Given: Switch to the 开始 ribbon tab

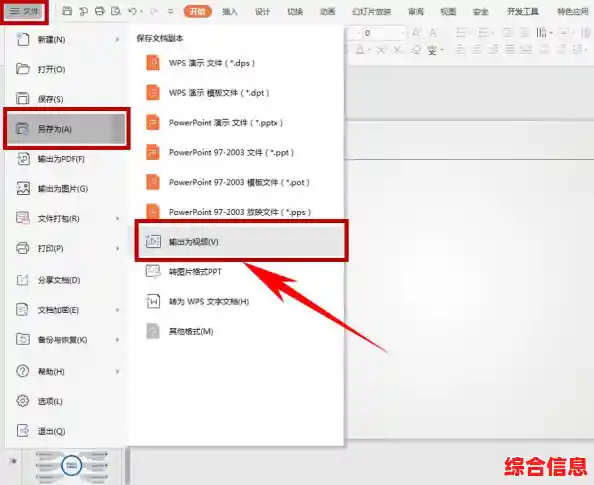Looking at the screenshot, I should coord(197,12).
